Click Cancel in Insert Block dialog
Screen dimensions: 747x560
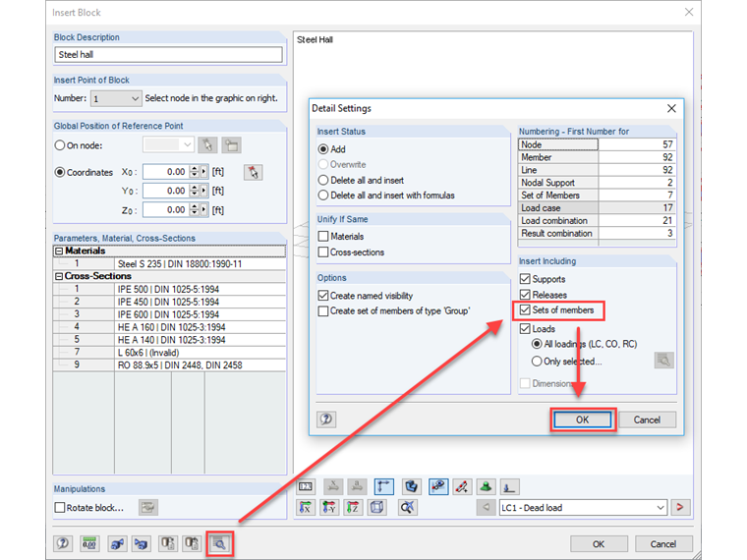pos(663,544)
